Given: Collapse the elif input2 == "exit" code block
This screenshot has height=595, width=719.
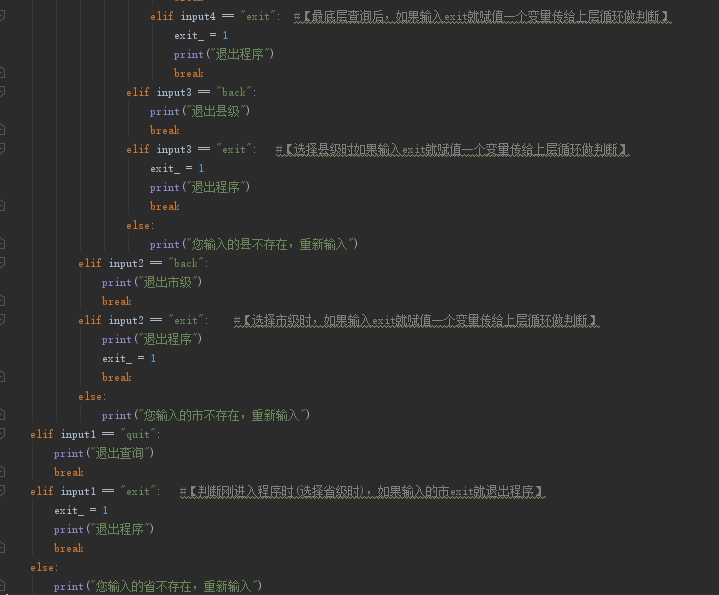Looking at the screenshot, I should coord(2,320).
